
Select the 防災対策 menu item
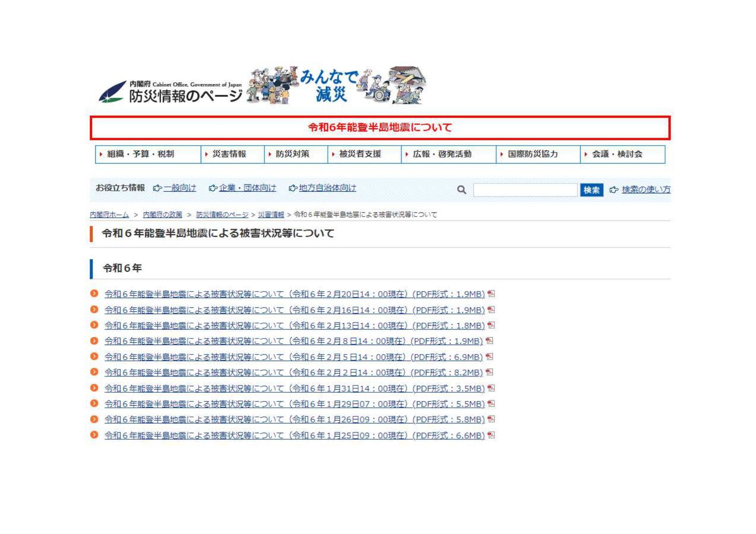pyautogui.click(x=296, y=154)
